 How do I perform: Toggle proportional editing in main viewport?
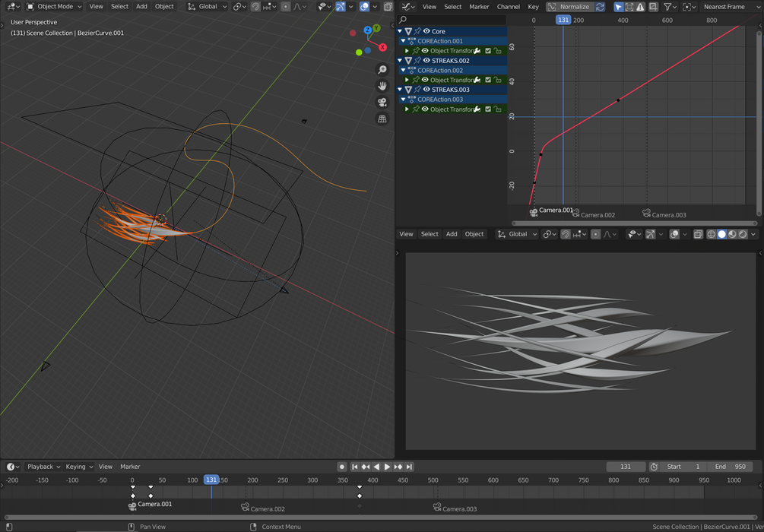click(x=286, y=6)
